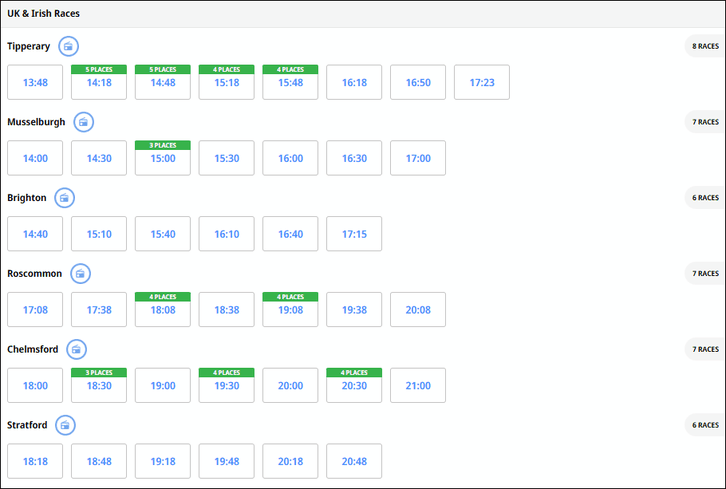Click the Roscommon meeting name

pyautogui.click(x=35, y=274)
